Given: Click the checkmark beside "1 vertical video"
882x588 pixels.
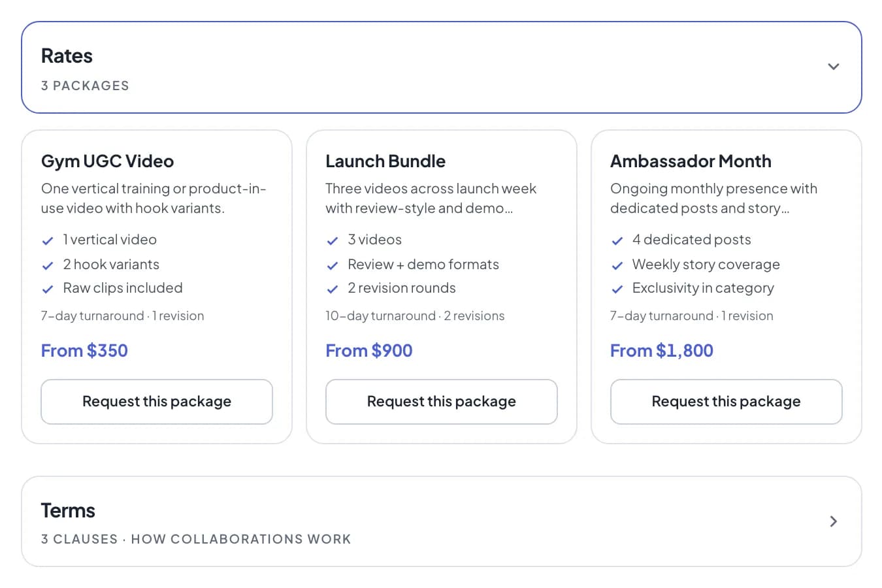Looking at the screenshot, I should point(48,240).
